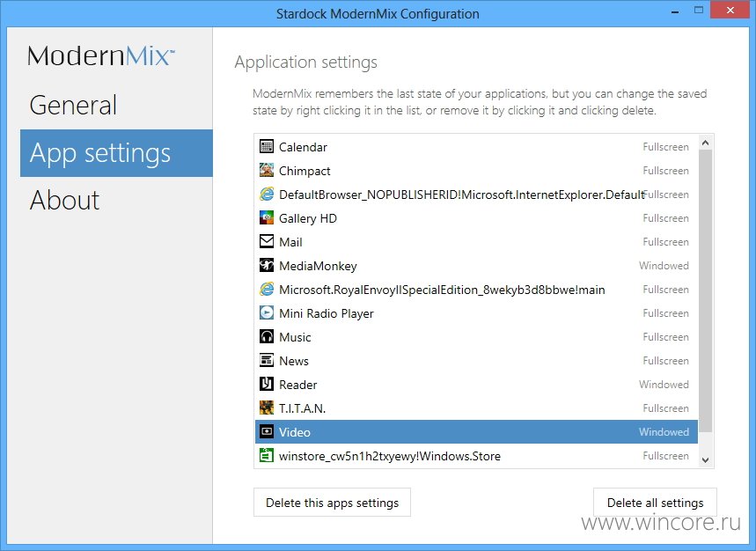Click the MediaMonkey app icon
Viewport: 756px width, 551px height.
point(267,265)
